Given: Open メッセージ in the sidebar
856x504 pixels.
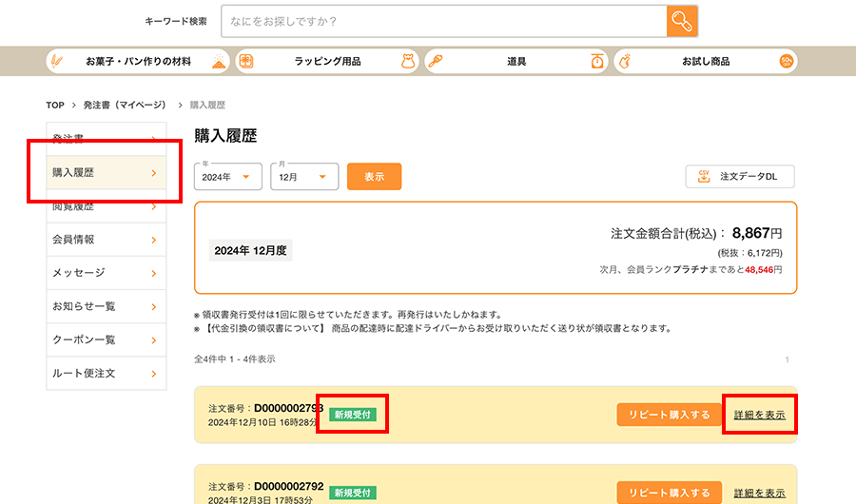Looking at the screenshot, I should [x=106, y=273].
